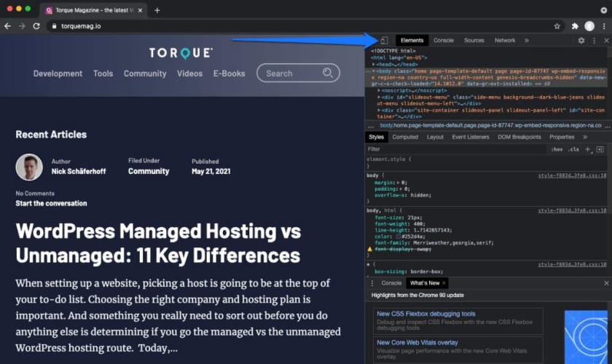Click Start the conversation link
612x364 pixels.
[51, 203]
